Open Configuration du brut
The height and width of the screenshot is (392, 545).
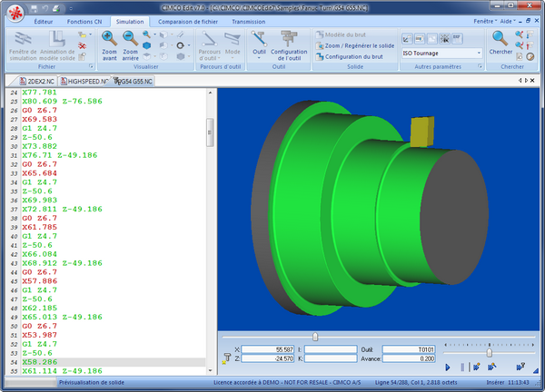(350, 56)
